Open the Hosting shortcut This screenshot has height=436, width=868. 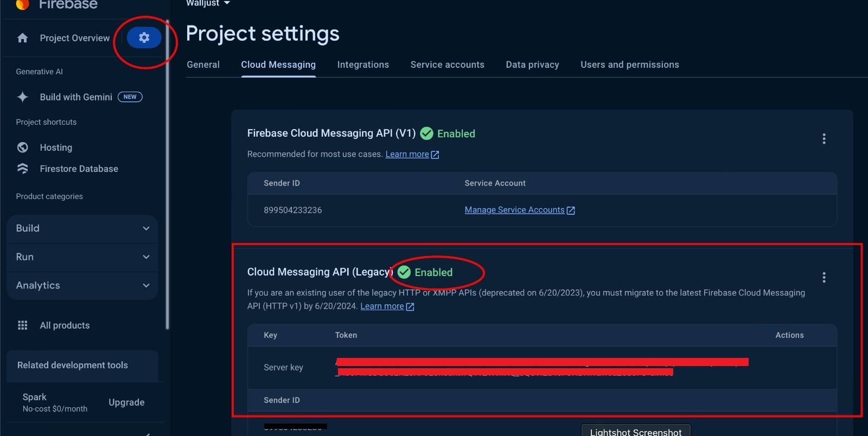pyautogui.click(x=56, y=148)
